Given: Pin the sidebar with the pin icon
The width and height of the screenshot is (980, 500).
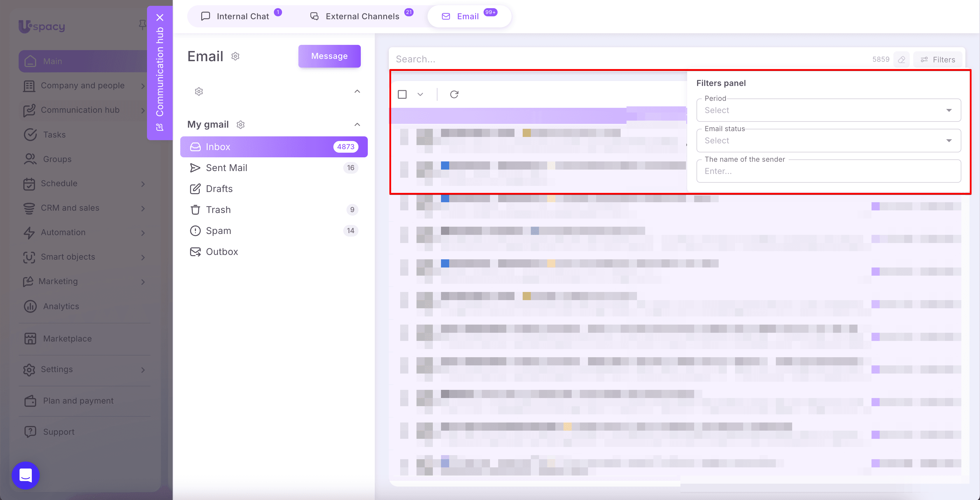Looking at the screenshot, I should [x=142, y=25].
